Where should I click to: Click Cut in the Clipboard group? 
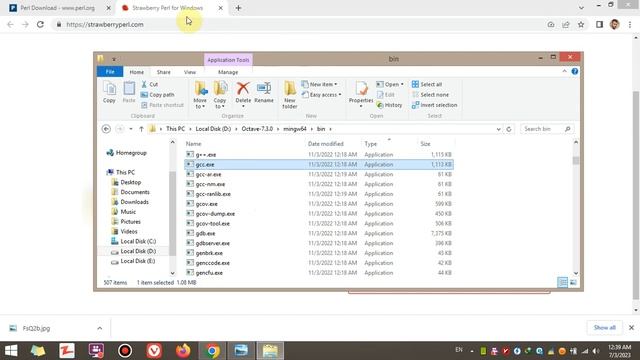[x=149, y=84]
